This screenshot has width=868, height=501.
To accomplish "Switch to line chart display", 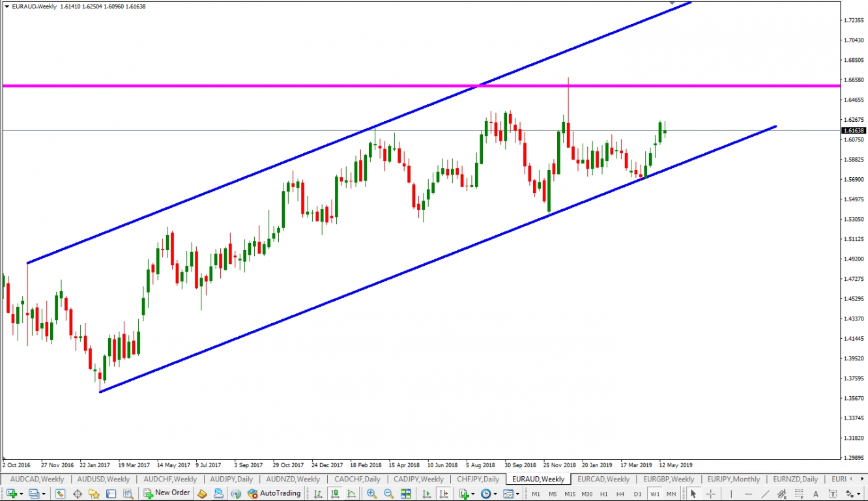I will tap(351, 493).
